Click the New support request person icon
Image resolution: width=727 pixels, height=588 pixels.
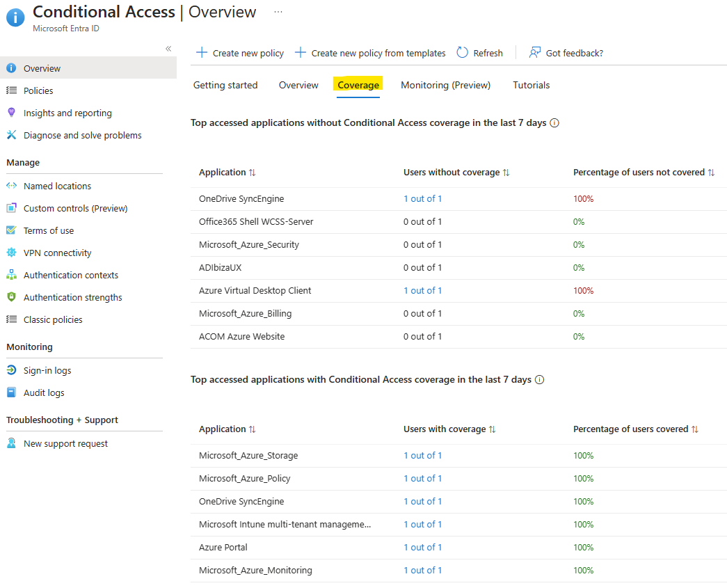click(x=12, y=443)
